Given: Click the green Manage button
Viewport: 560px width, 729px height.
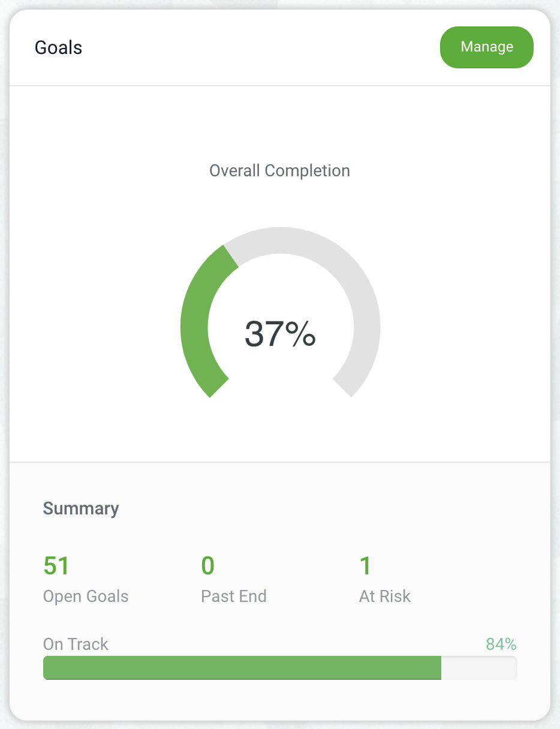Looking at the screenshot, I should pos(486,47).
